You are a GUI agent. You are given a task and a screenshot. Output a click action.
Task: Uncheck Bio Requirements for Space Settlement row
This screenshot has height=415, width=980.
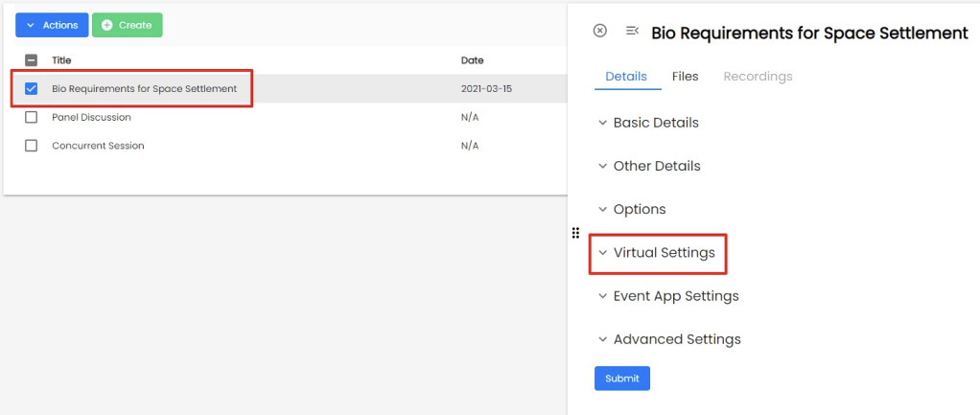coord(32,89)
